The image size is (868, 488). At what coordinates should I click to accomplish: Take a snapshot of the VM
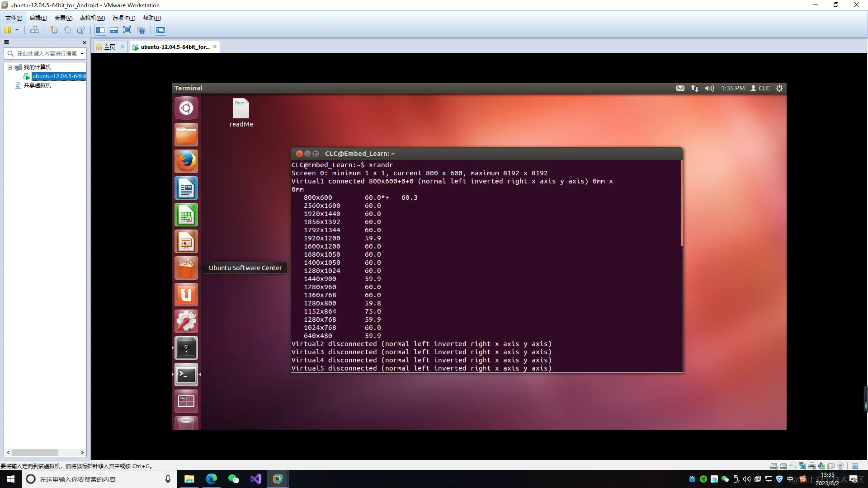coord(54,30)
